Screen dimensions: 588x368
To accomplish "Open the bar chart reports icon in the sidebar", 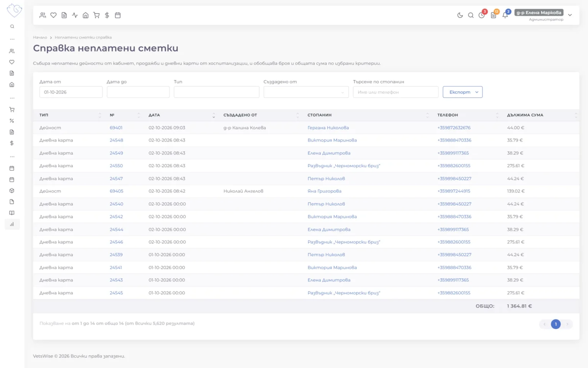I will (12, 224).
